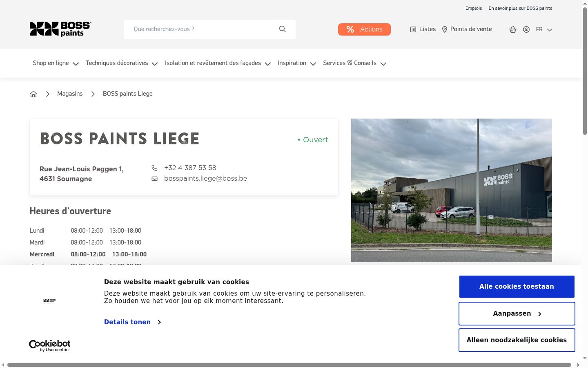Call the +32 4 387 53 58 number
Screen dimensions: 588x368
(190, 168)
